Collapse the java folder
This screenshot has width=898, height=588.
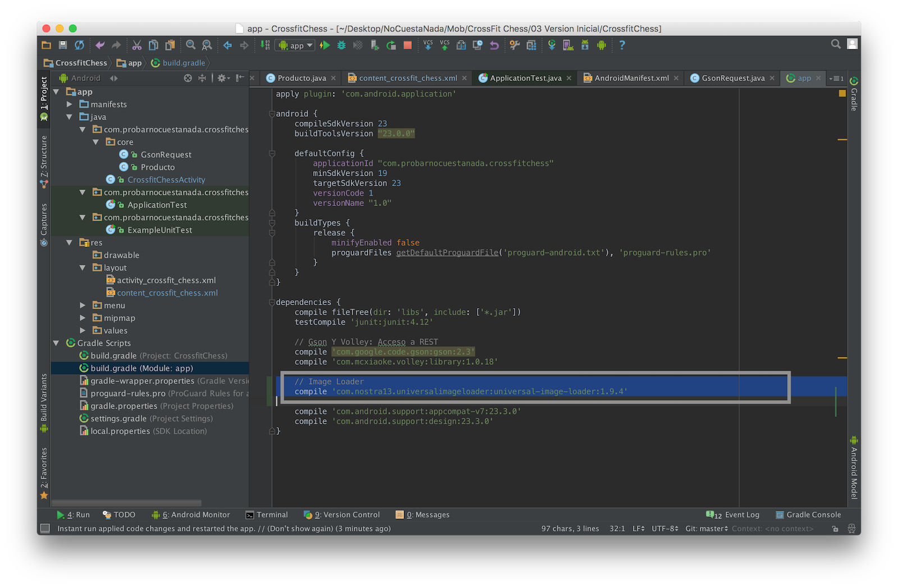[x=69, y=117]
